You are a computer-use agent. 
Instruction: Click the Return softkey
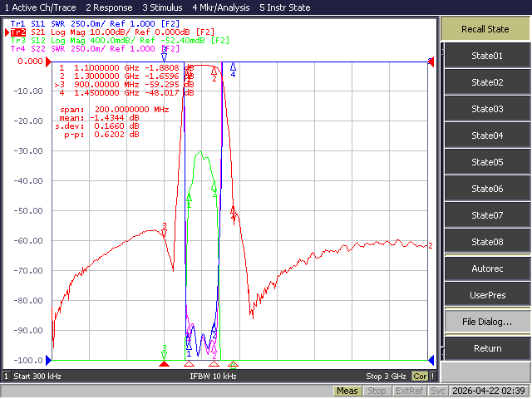click(487, 348)
